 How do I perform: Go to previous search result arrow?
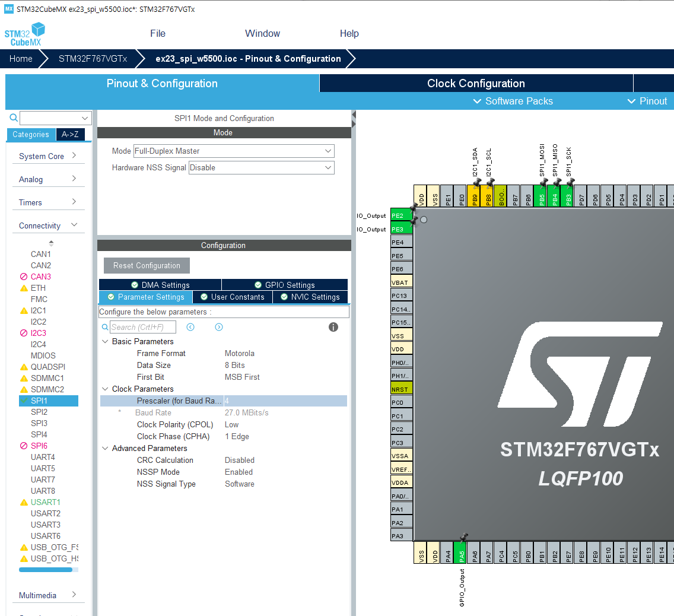point(190,327)
